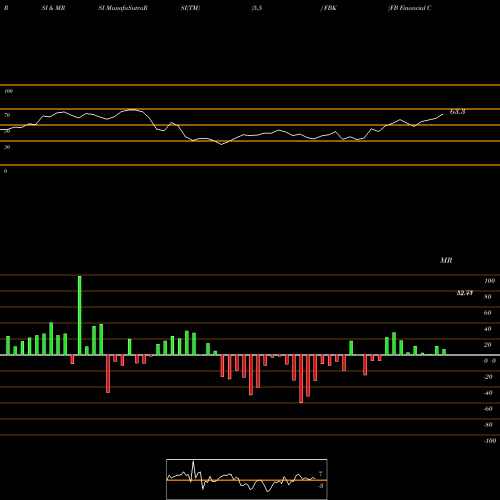Screen dimensions: 500x500
Task: Click the '80' label on MR axis
Action: (488, 297)
